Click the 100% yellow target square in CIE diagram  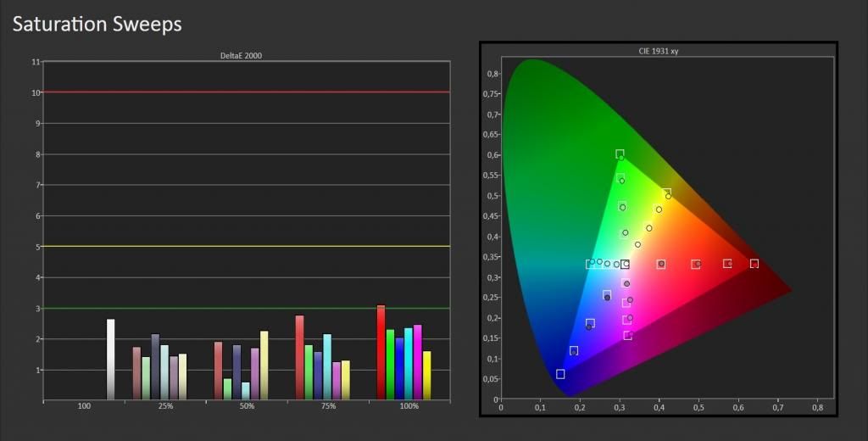tap(666, 193)
